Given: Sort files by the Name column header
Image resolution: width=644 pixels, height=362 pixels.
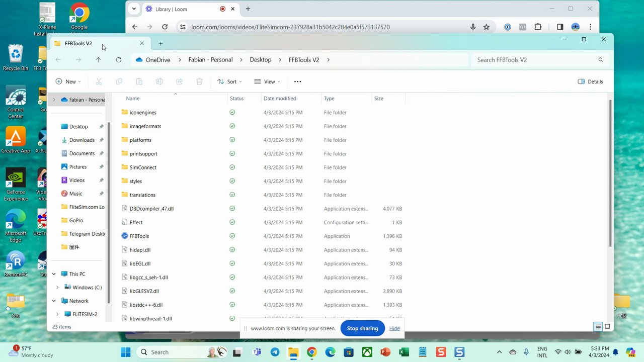Looking at the screenshot, I should (x=133, y=99).
